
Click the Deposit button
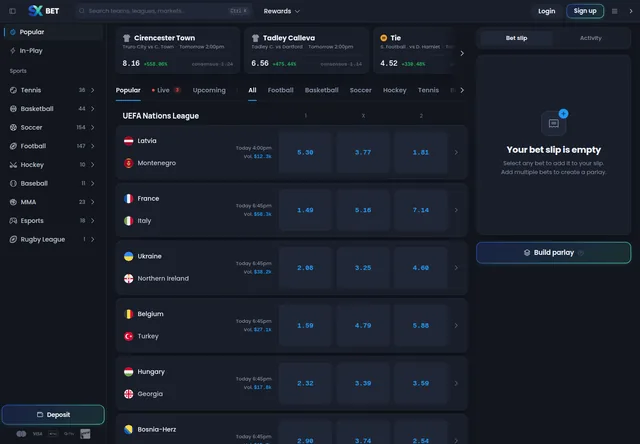pos(53,415)
